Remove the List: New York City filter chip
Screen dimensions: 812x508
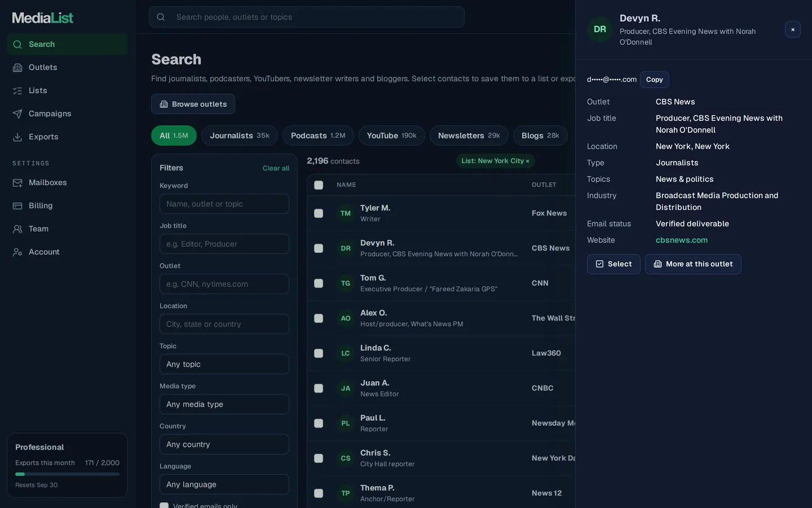point(496,161)
